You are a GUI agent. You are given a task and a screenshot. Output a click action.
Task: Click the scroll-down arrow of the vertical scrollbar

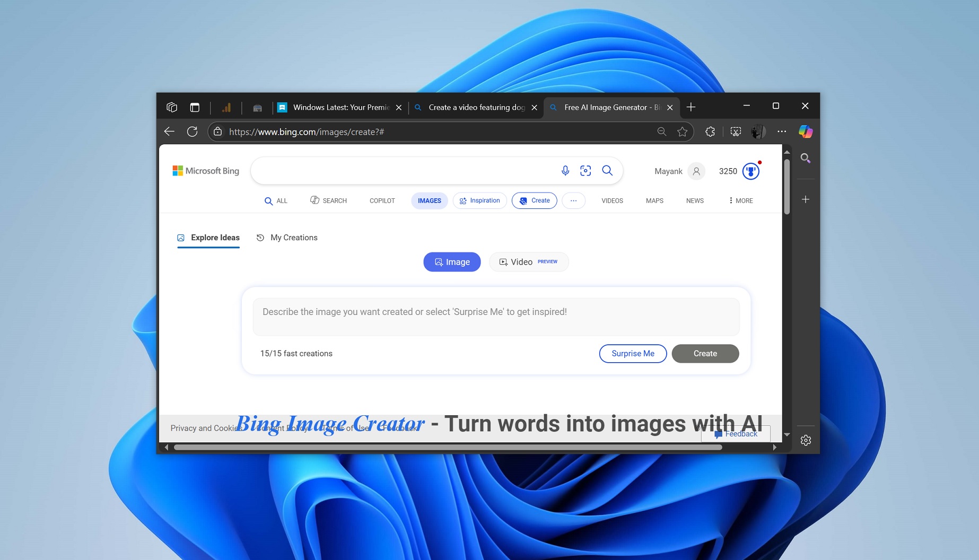click(x=787, y=435)
